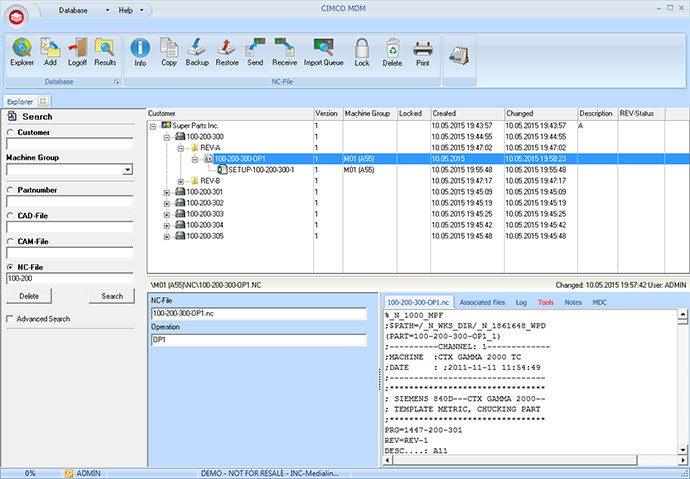This screenshot has width=690, height=479.
Task: Select the CAD-File radio button
Action: click(10, 216)
